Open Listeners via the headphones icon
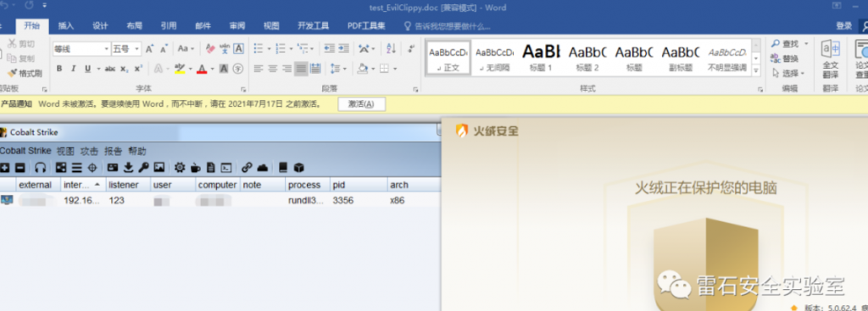Screen dimensions: 868x311 coord(41,167)
